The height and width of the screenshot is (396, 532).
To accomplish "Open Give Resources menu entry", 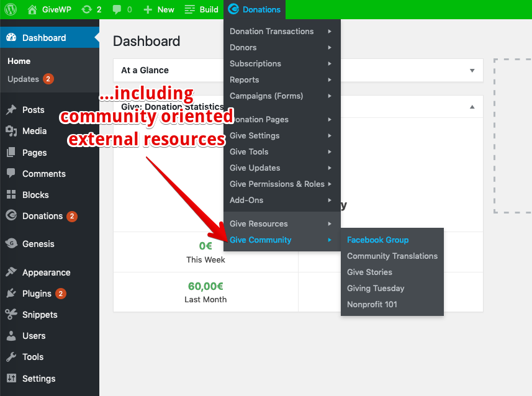I will click(x=282, y=223).
